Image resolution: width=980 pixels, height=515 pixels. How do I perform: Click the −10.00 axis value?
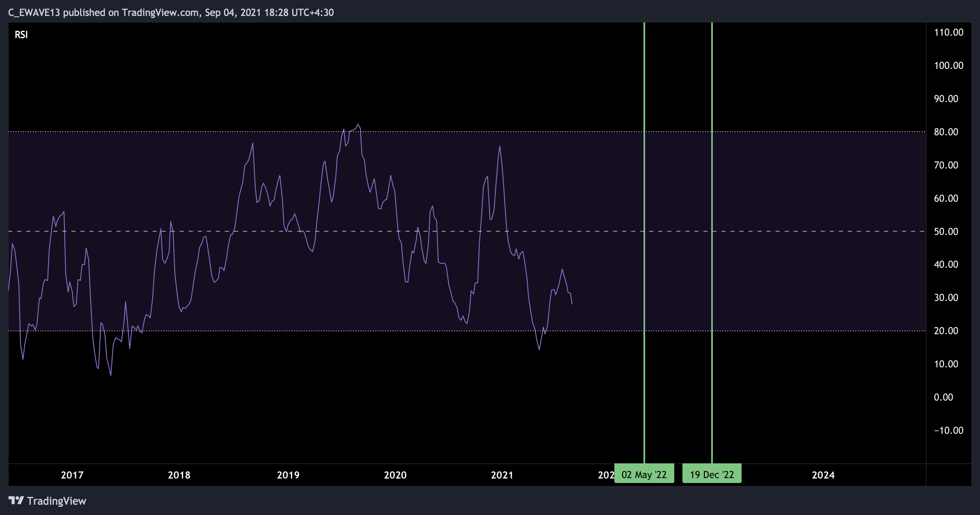[948, 430]
